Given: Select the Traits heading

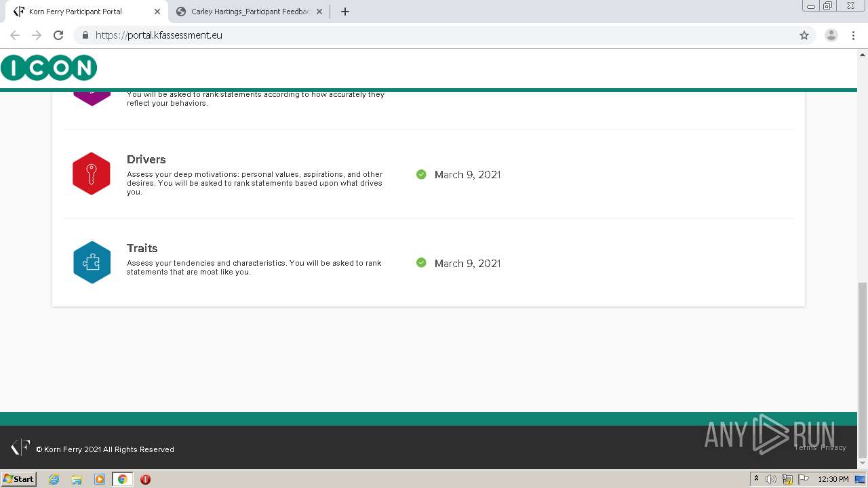Looking at the screenshot, I should click(x=142, y=248).
